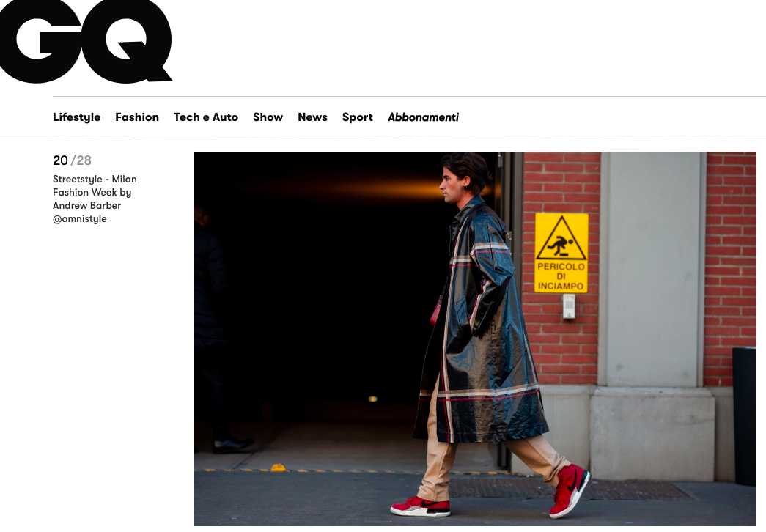Navigate to the Sport section
Image resolution: width=766 pixels, height=532 pixels.
click(x=357, y=117)
